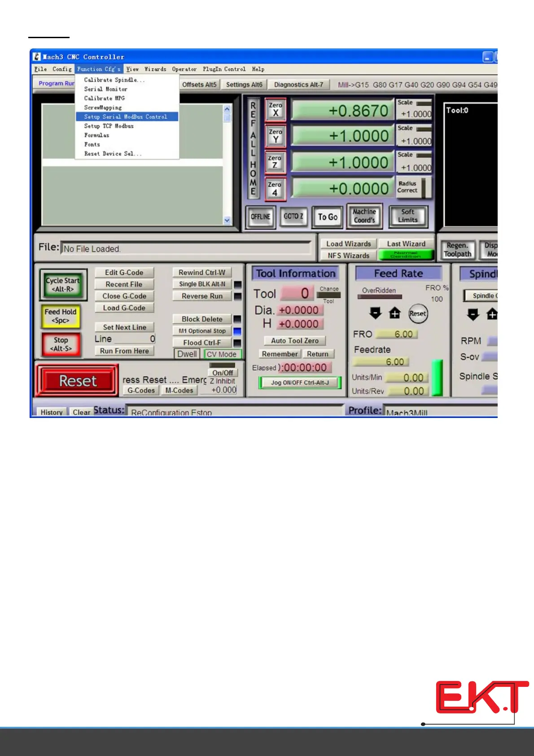
Task: Toggle Jog ON/OFF Ctrl-Alt-J
Action: 300,383
